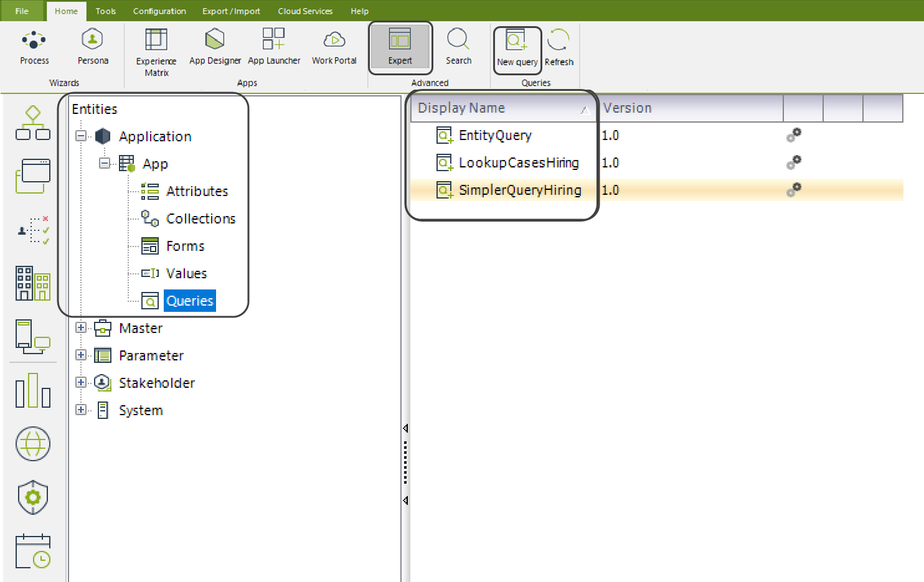
Task: Expand the Parameter node
Action: tap(81, 355)
